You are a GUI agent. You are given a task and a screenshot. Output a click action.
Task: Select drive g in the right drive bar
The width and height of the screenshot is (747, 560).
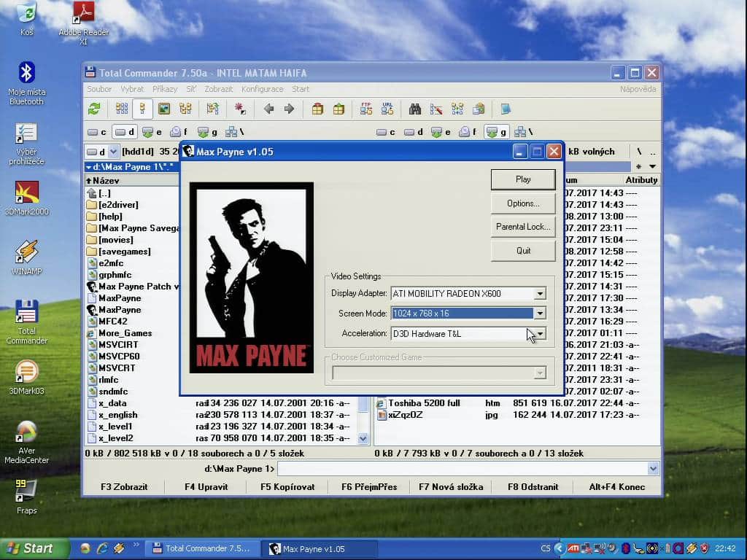tap(496, 132)
